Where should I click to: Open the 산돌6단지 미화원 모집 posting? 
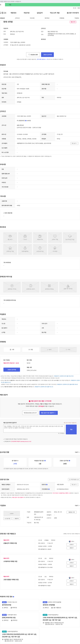click(x=10, y=543)
